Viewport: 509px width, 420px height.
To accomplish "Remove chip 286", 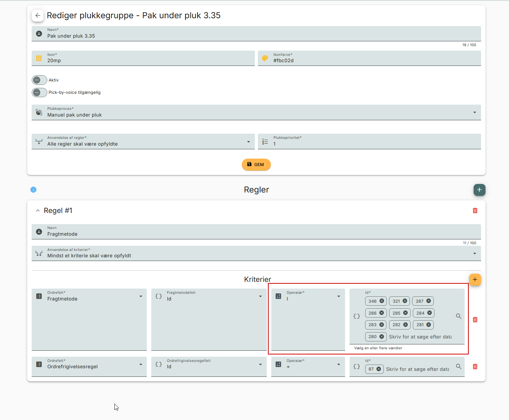I will point(382,313).
